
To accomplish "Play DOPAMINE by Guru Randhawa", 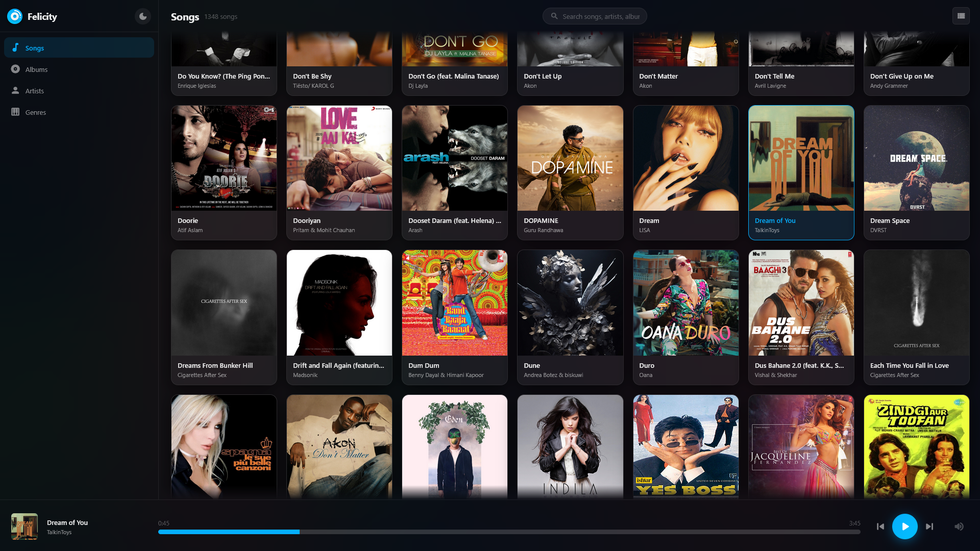I will click(570, 172).
